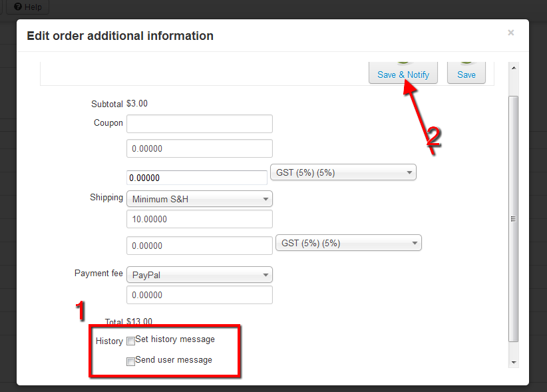Click the History label
The height and width of the screenshot is (392, 547).
click(x=109, y=341)
